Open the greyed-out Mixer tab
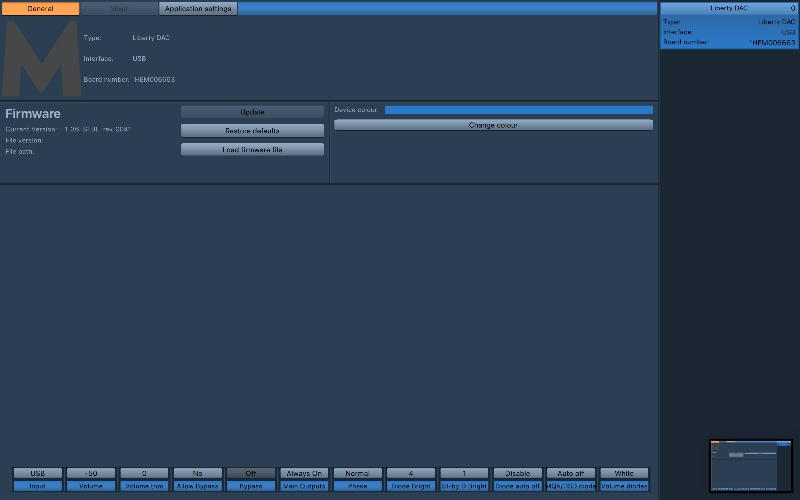 (x=119, y=8)
